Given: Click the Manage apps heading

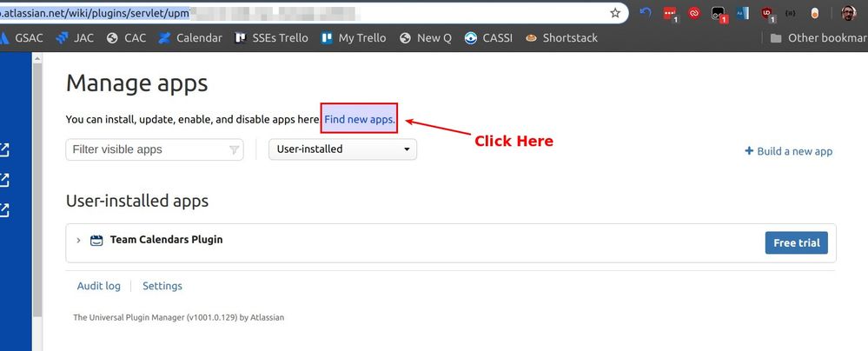Looking at the screenshot, I should coord(136,83).
